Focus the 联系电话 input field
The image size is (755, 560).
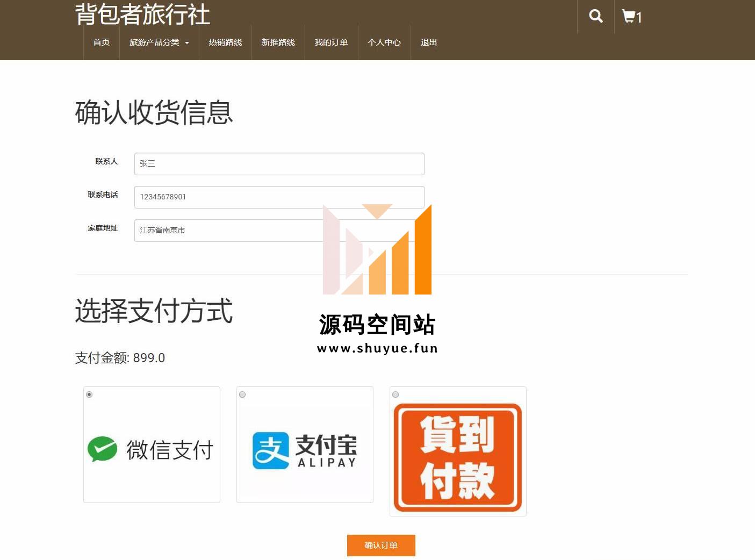pyautogui.click(x=279, y=197)
